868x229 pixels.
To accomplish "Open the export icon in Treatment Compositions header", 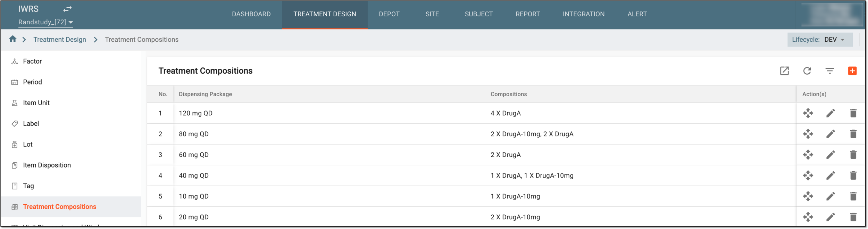I will tap(784, 71).
